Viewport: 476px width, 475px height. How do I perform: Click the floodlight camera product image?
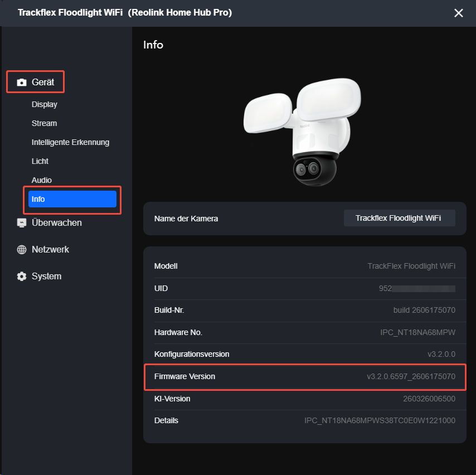point(302,132)
